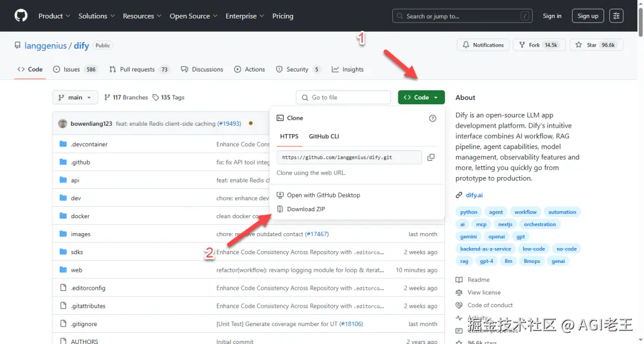This screenshot has width=644, height=344.
Task: Expand the Enterprise menu
Action: click(246, 16)
